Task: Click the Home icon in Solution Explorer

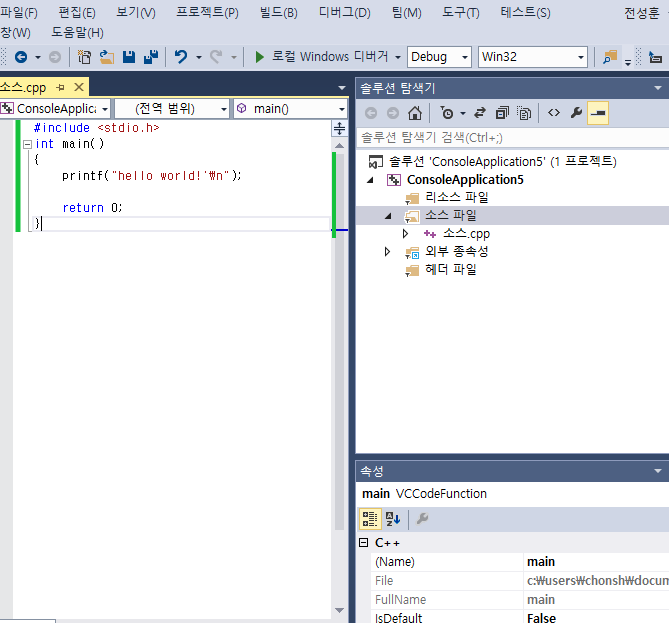Action: [414, 113]
